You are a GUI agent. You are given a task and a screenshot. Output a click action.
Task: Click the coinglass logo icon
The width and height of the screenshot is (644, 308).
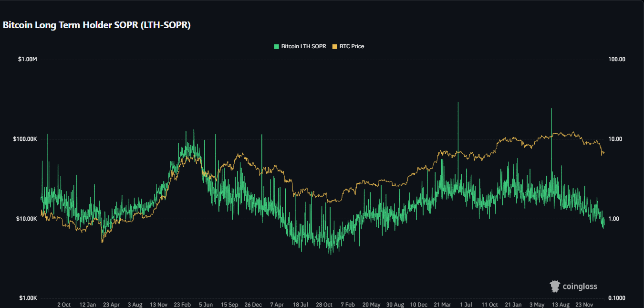(555, 286)
